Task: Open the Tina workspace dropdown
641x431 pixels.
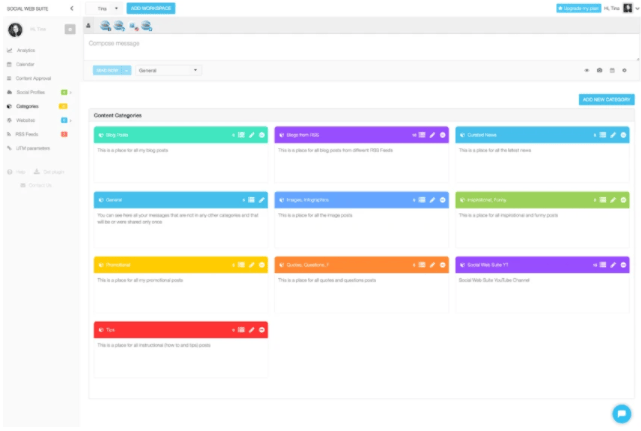Action: [108, 8]
